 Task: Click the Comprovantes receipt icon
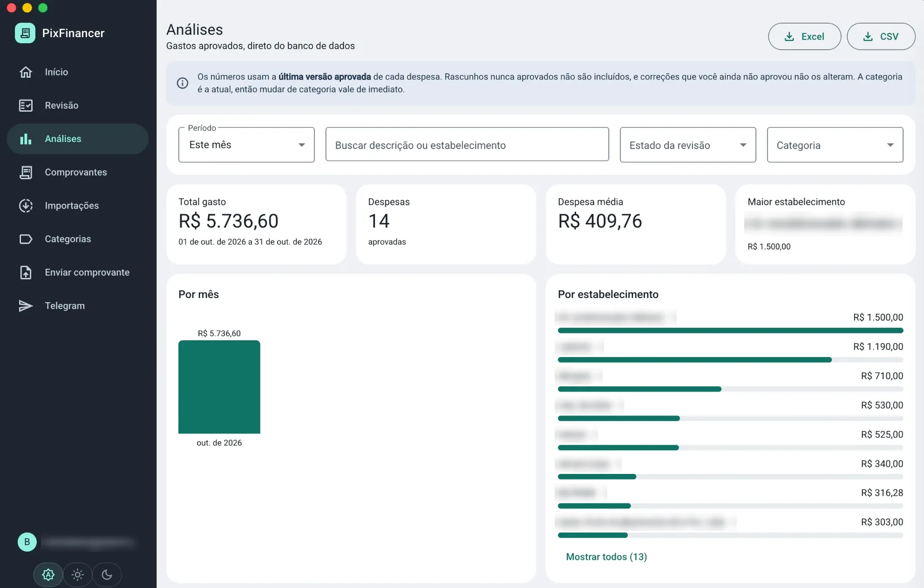[26, 172]
